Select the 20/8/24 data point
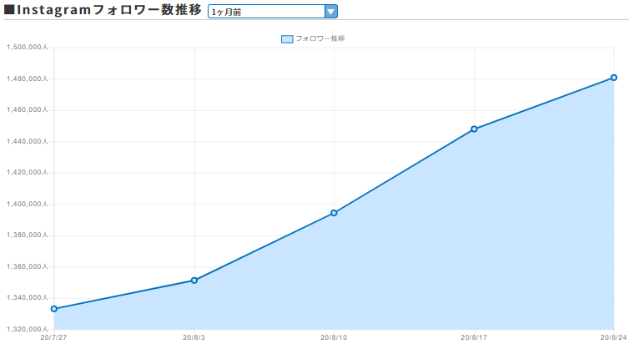Screen dimensions: 644x344 click(614, 78)
